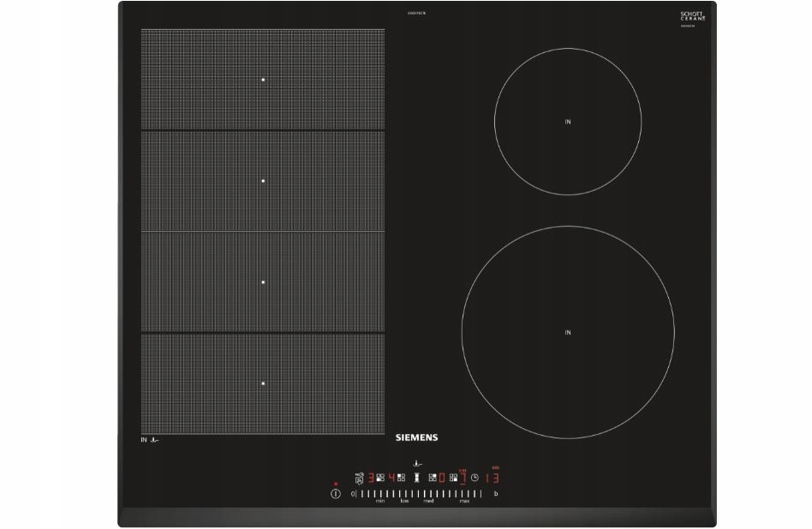Tap the child lock wipe-protection icon

point(360,478)
